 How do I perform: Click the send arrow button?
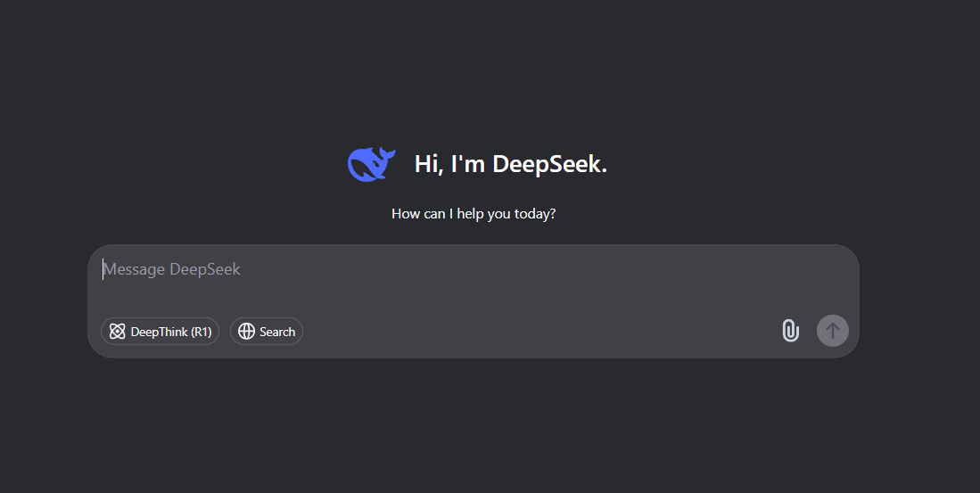[833, 331]
